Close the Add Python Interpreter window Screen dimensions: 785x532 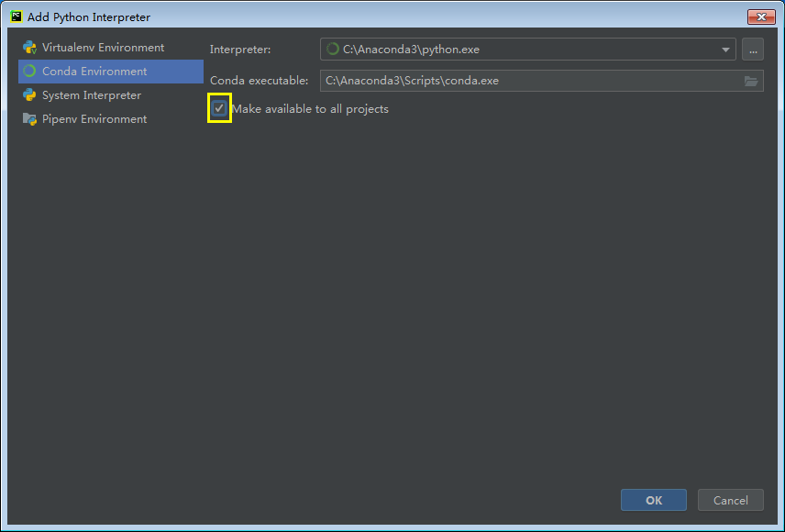[x=761, y=17]
